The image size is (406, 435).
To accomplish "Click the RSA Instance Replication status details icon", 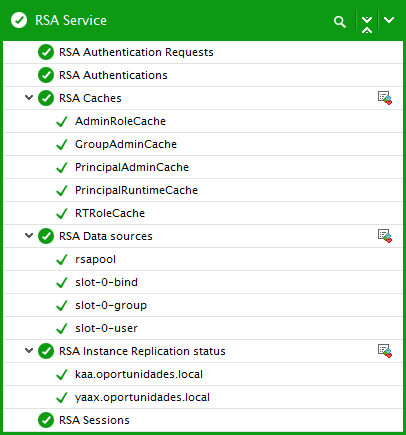I will tap(385, 351).
